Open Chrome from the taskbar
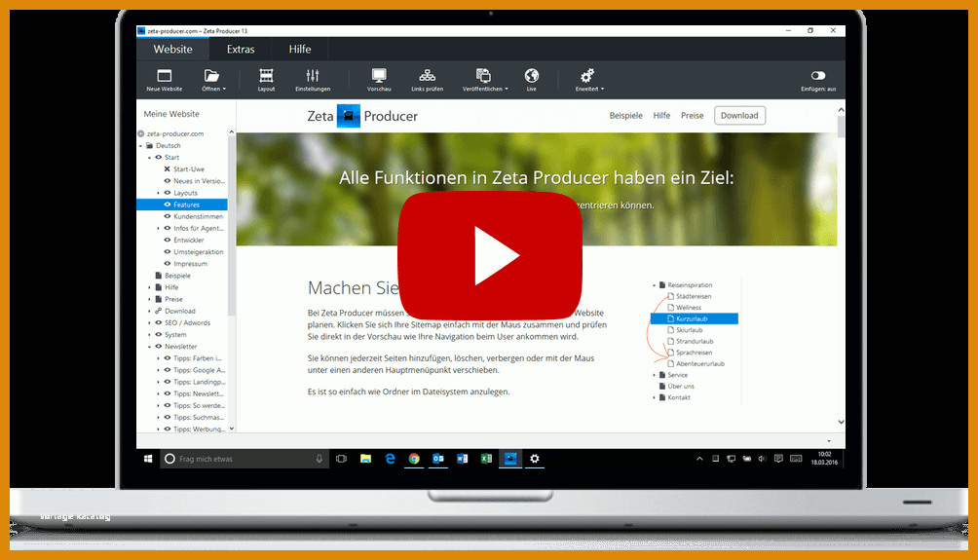 pos(414,459)
